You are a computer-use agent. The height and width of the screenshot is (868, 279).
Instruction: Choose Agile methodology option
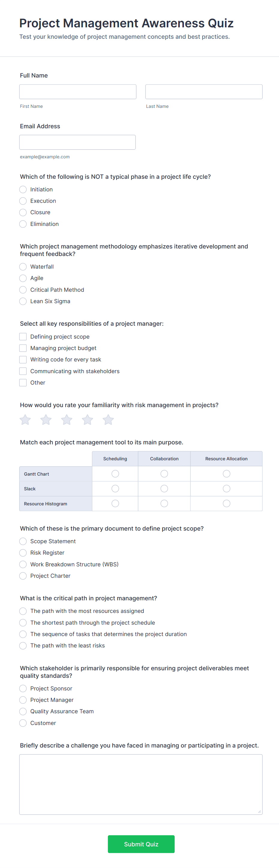23,278
